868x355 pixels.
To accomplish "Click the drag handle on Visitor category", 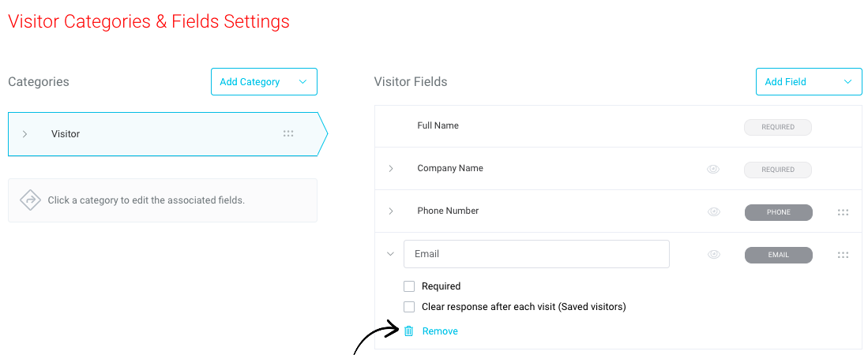I will pyautogui.click(x=288, y=134).
